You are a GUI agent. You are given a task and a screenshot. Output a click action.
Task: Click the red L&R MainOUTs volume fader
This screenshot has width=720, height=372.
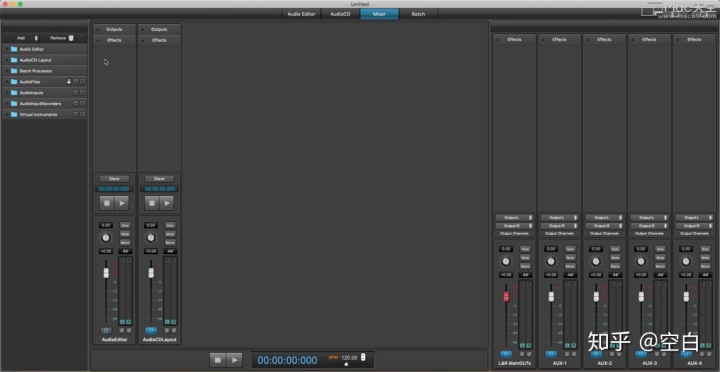pyautogui.click(x=506, y=296)
